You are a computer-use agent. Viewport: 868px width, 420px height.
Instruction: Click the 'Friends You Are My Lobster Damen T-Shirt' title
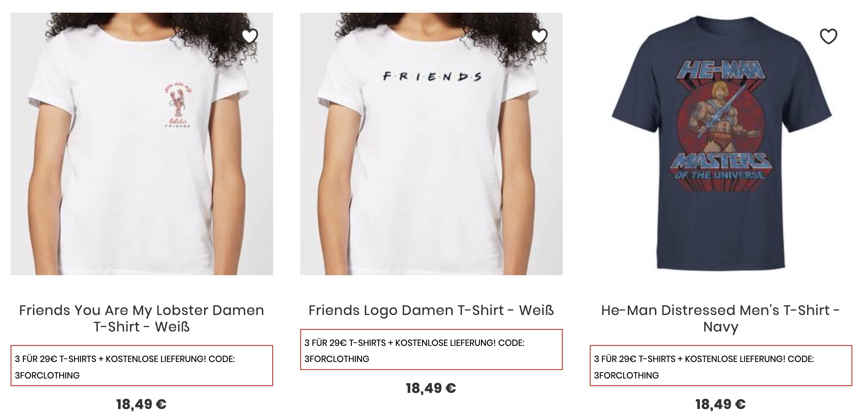(141, 318)
